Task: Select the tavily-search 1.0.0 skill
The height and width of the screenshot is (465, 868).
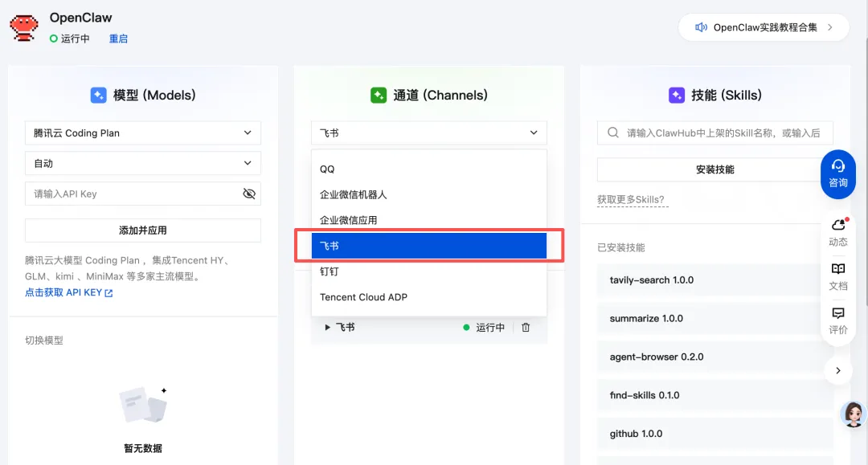Action: click(x=714, y=280)
